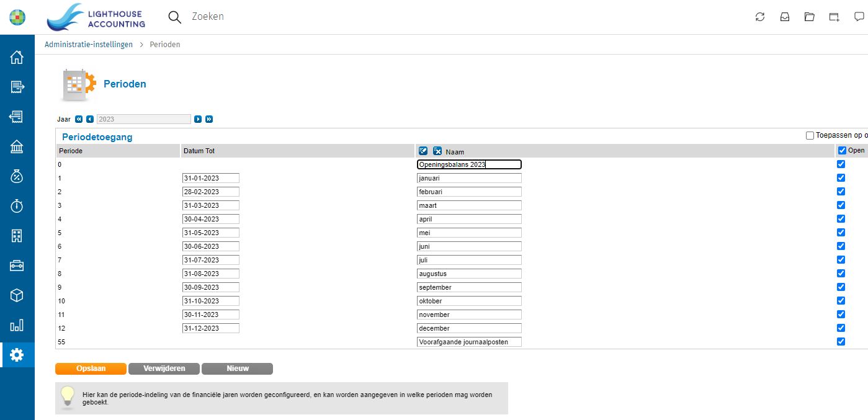Click the Home icon in the sidebar
The image size is (868, 420).
(17, 58)
